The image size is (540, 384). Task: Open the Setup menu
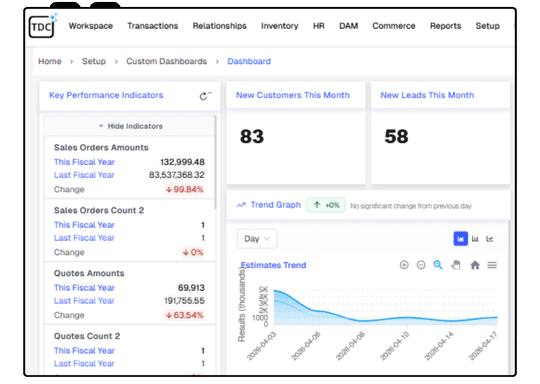pos(487,26)
